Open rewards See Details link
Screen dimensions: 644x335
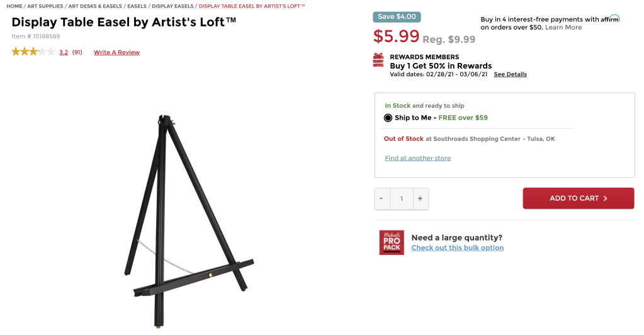[510, 74]
